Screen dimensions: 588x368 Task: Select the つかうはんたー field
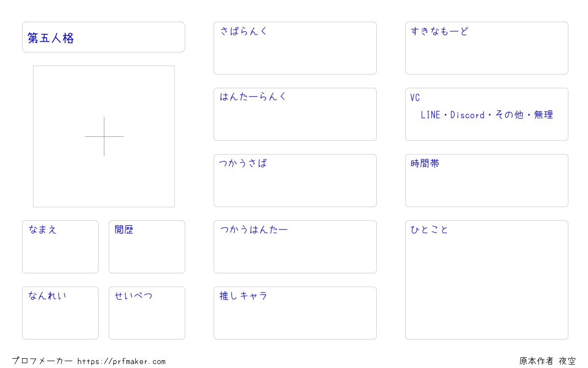click(x=295, y=247)
